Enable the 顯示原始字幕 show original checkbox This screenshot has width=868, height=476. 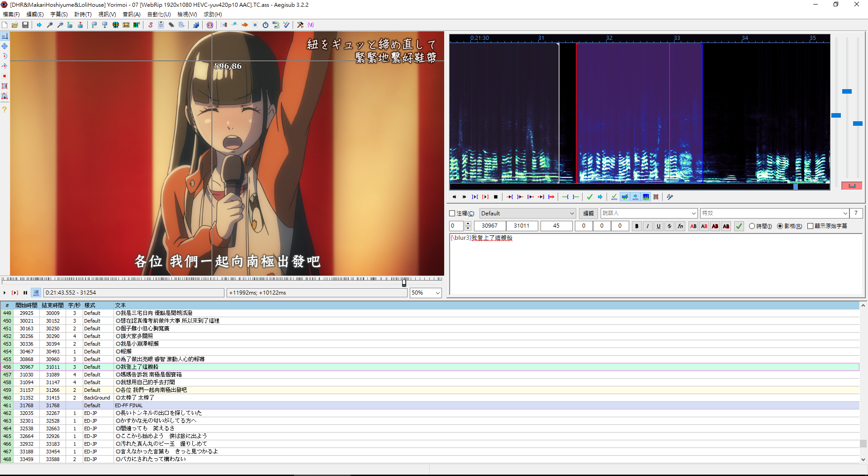810,226
